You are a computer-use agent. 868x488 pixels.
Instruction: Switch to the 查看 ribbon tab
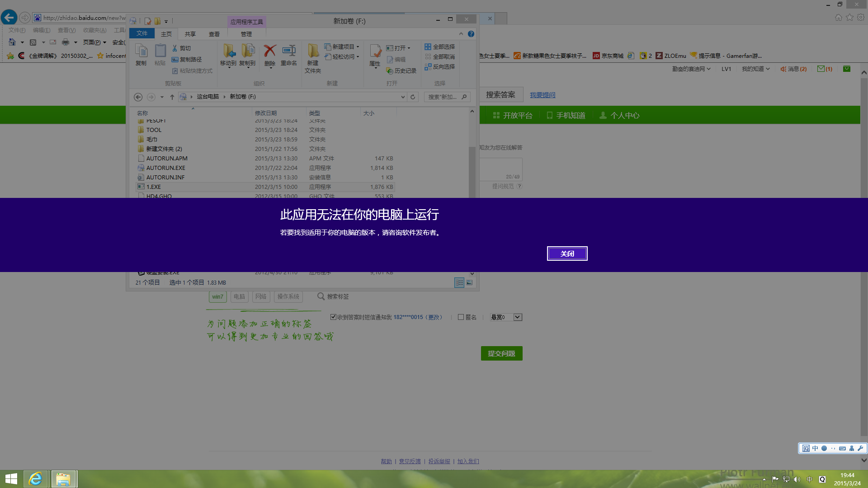coord(214,34)
